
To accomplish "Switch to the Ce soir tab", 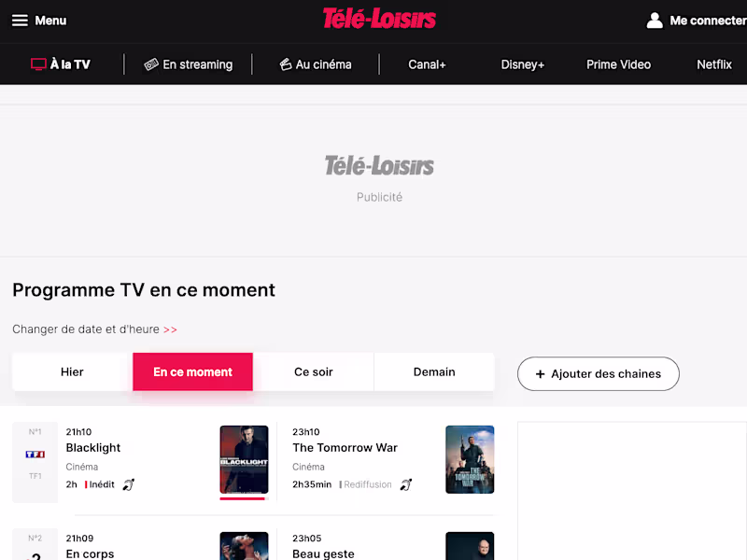I will [x=314, y=371].
